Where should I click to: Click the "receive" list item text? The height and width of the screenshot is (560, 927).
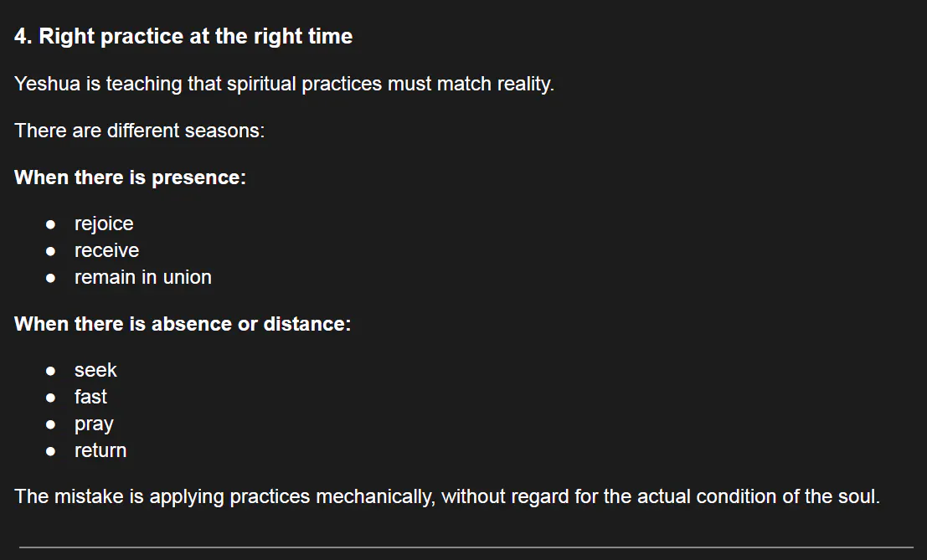pyautogui.click(x=106, y=250)
